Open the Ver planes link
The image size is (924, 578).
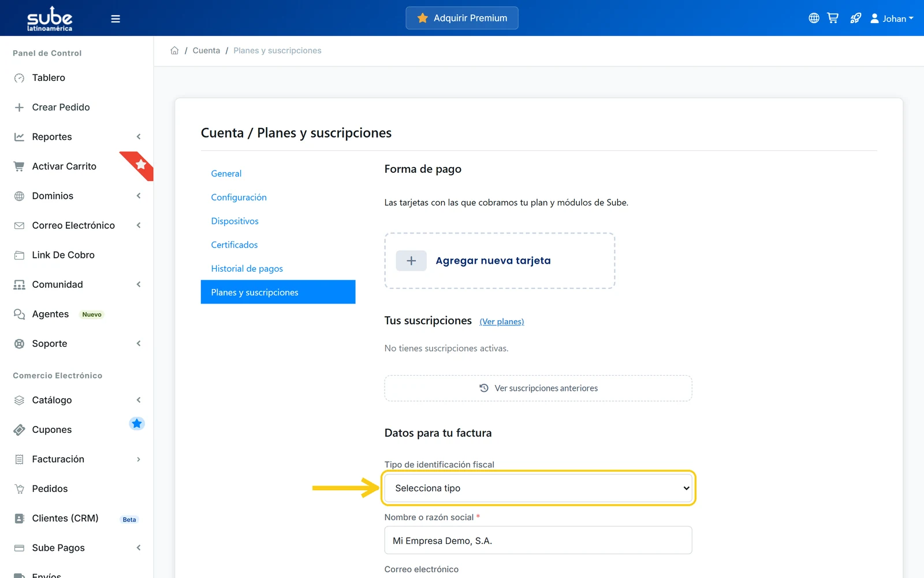[502, 321]
